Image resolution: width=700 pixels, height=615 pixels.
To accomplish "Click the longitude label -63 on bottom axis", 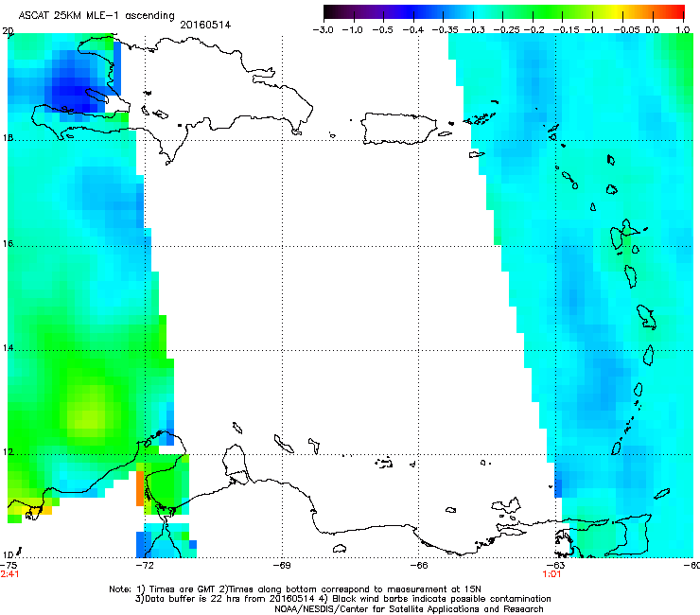I will (x=555, y=566).
